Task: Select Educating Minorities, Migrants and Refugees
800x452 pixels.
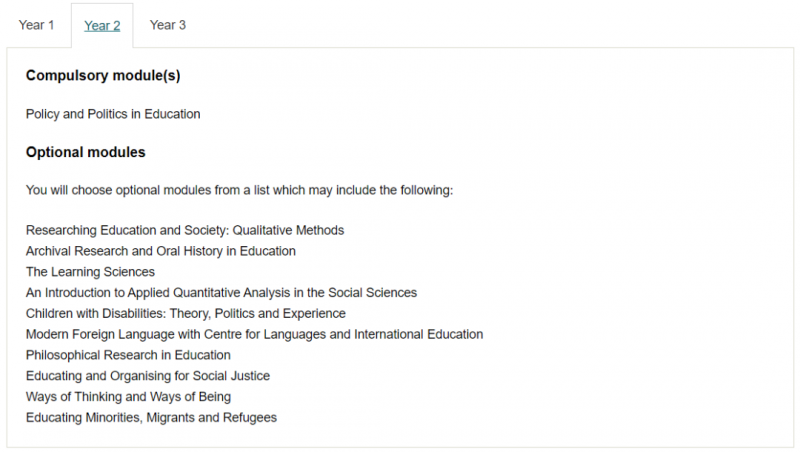Action: pyautogui.click(x=151, y=417)
